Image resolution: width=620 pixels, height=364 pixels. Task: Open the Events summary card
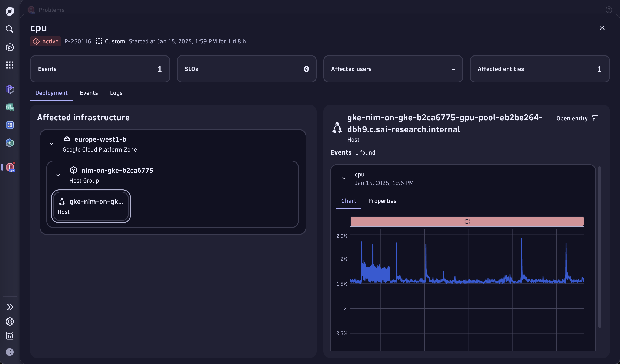pos(100,69)
